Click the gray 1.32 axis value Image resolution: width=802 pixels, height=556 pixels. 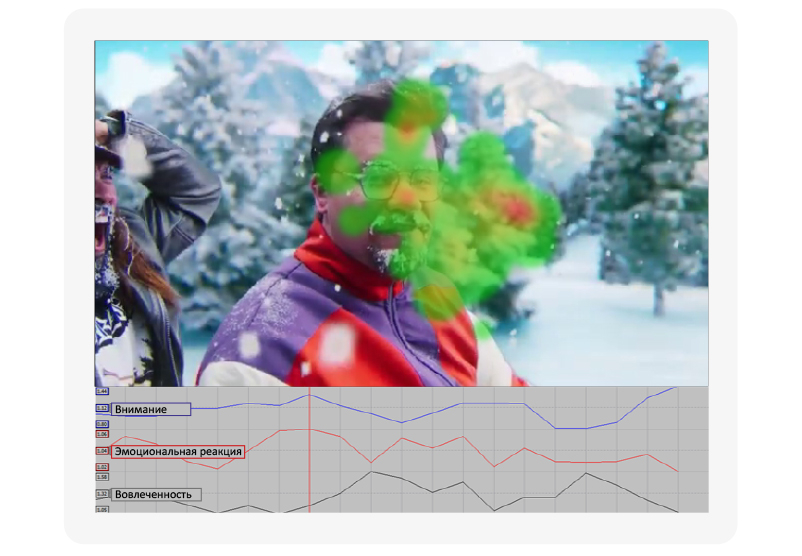[102, 494]
